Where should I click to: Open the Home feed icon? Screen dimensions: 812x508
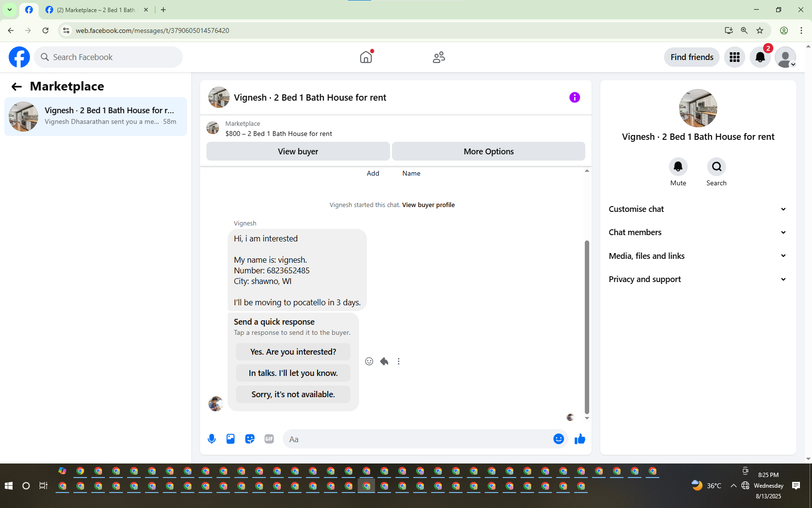tap(366, 57)
